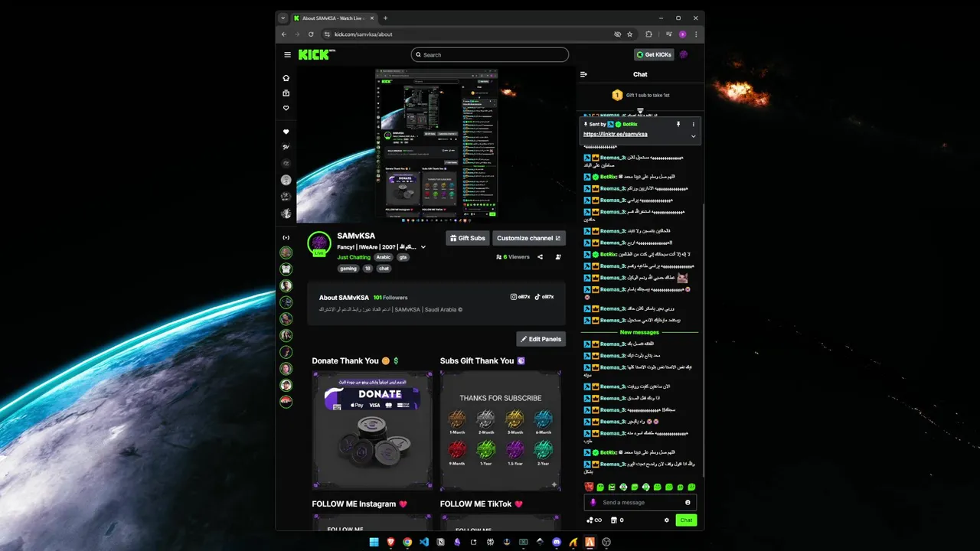Open Chrome media controls icon
Viewport: 980px width, 551px height.
[x=668, y=34]
